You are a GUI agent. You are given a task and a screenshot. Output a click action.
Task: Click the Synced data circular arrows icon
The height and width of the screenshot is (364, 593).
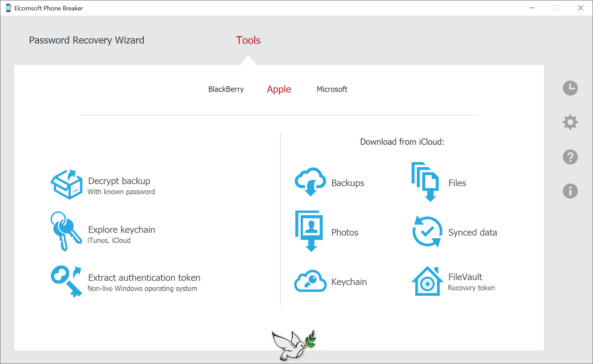pos(428,231)
